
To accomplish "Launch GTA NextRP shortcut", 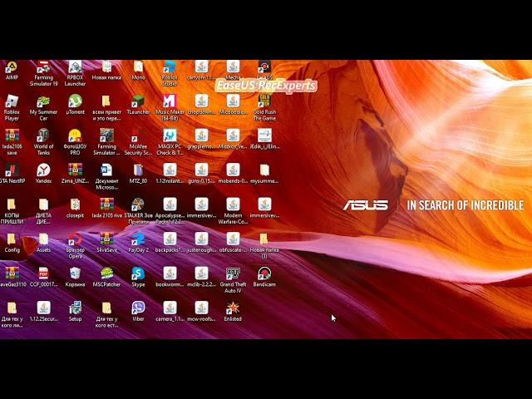I will point(12,174).
